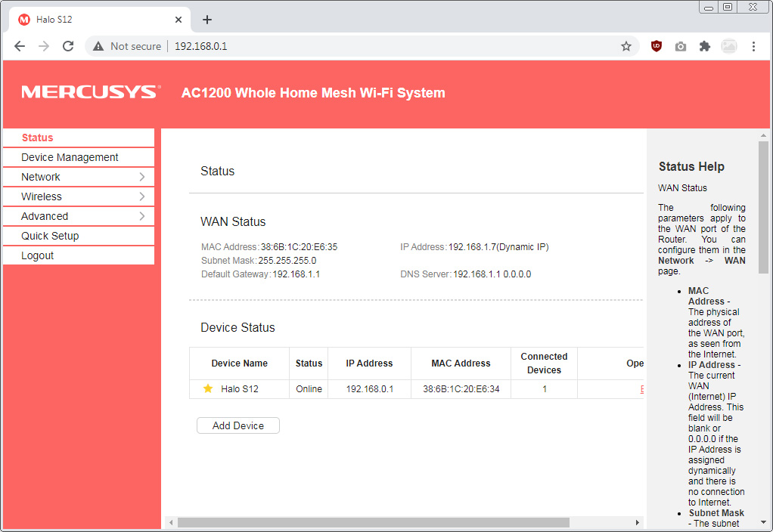This screenshot has width=773, height=532.
Task: Click the Mercusys favicon on the tab
Action: click(x=24, y=20)
